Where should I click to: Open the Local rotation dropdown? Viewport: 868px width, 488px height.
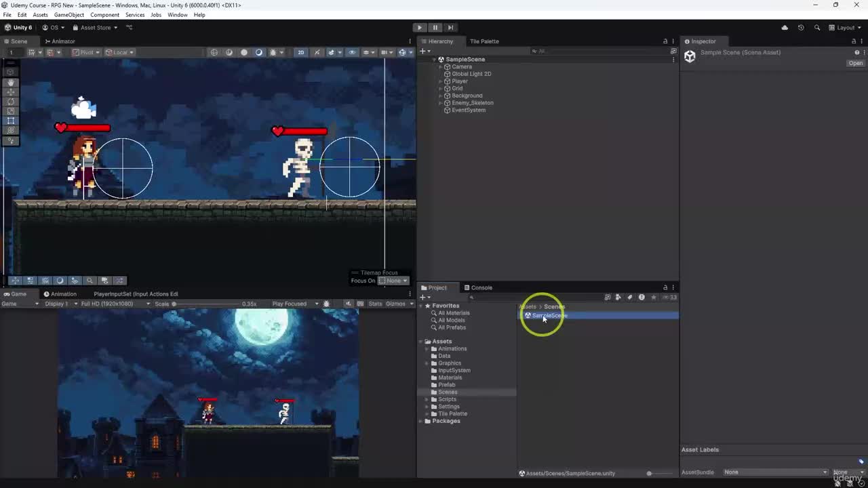(119, 52)
